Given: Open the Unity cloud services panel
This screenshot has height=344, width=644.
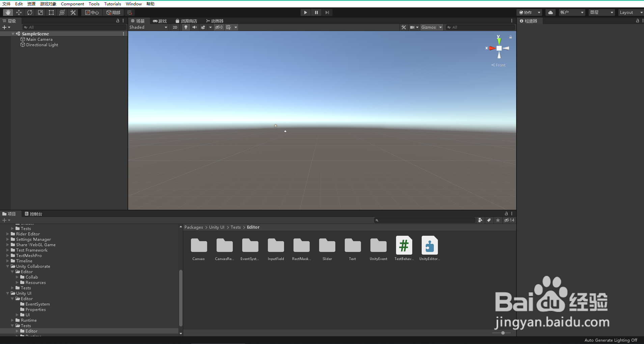Looking at the screenshot, I should [551, 12].
